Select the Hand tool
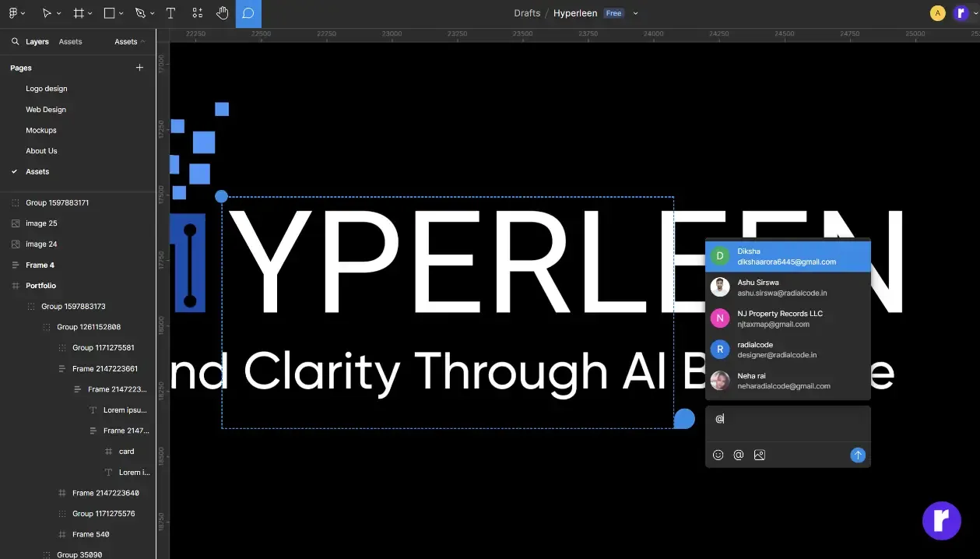980x559 pixels. [223, 13]
